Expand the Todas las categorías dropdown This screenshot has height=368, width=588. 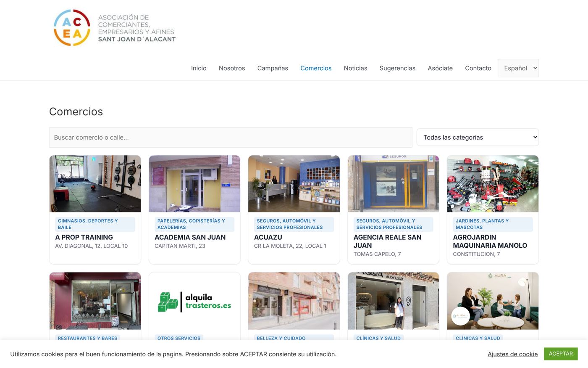(x=478, y=137)
